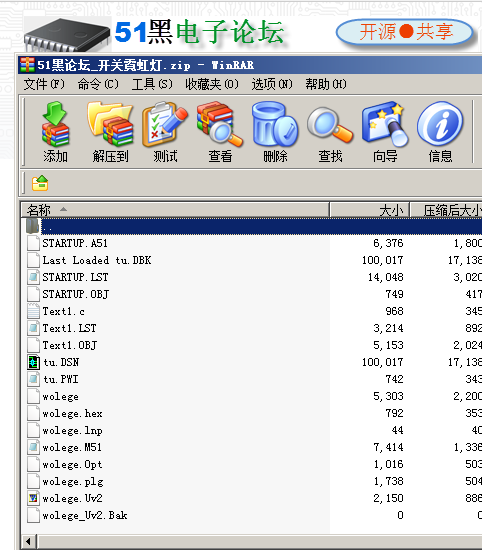Open the 帮助(H) menu
482x550 pixels.
[x=326, y=84]
